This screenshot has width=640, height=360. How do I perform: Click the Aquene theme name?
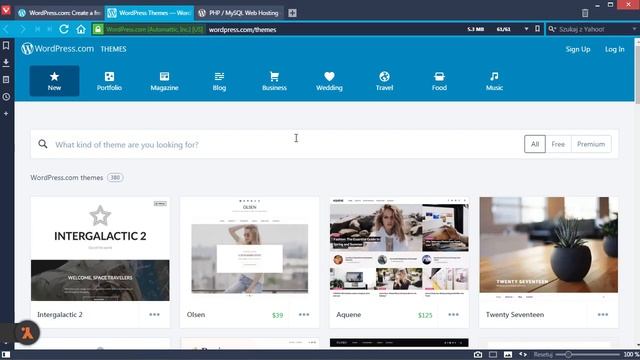point(349,315)
